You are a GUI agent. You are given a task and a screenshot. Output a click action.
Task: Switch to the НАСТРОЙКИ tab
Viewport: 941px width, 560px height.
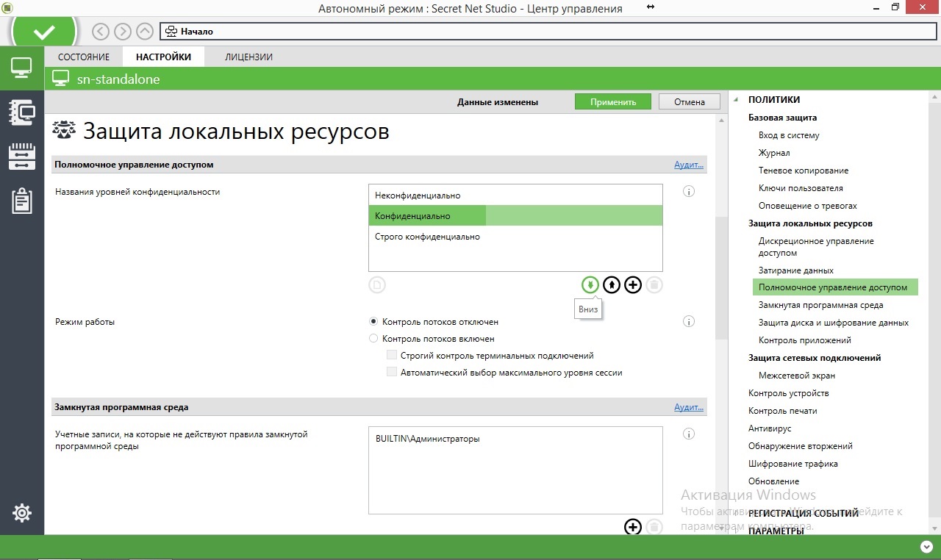point(163,57)
